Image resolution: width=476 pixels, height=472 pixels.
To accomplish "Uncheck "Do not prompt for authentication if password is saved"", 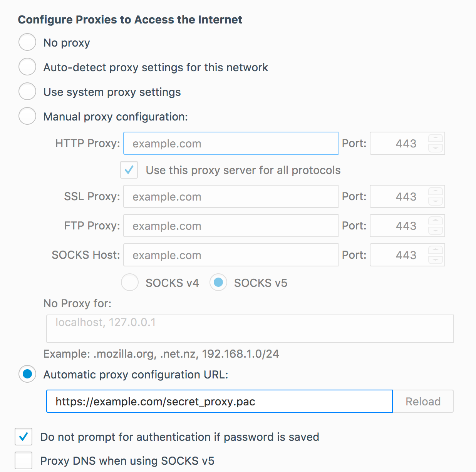I will [x=23, y=437].
